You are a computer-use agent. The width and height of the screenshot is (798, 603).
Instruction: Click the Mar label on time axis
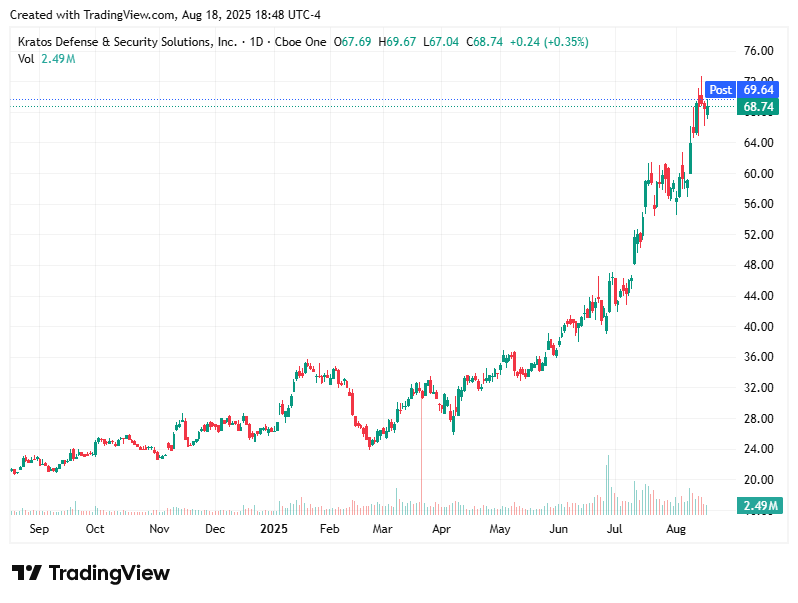tap(382, 529)
